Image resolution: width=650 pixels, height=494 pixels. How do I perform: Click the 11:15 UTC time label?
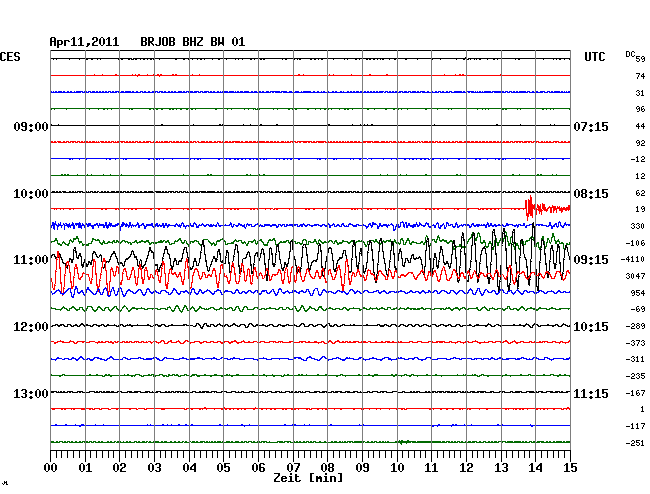591,393
